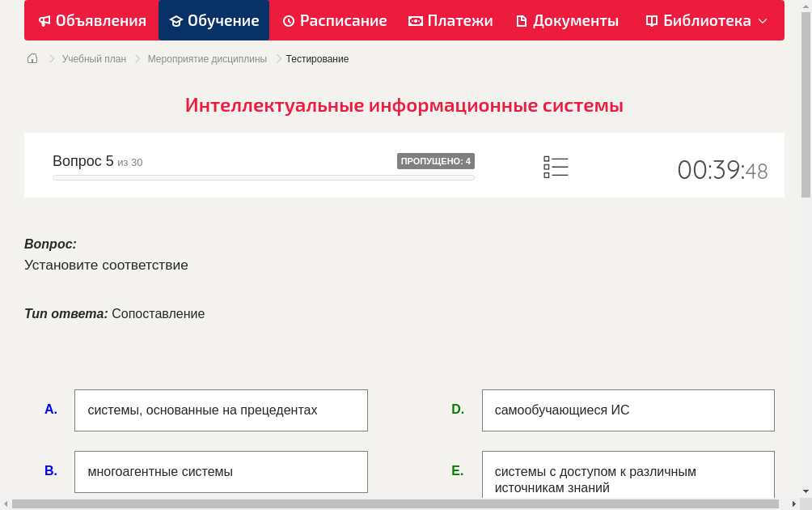Click answer box D самообучающиеся ИС

coord(628,410)
